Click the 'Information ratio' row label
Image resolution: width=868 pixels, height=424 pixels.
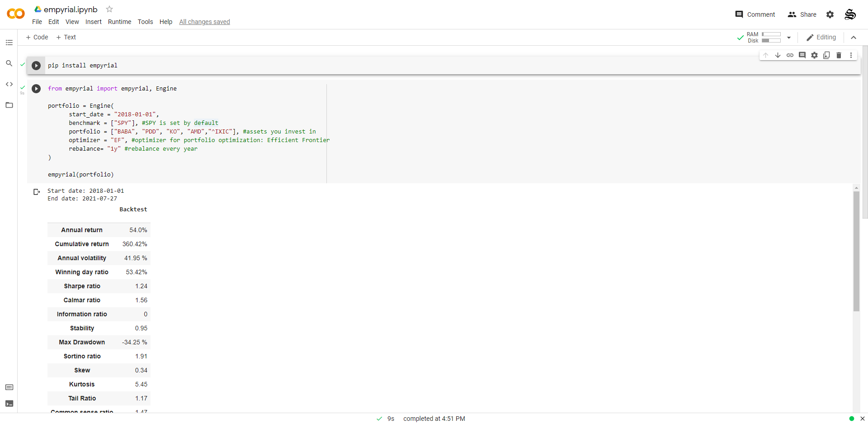(x=82, y=314)
